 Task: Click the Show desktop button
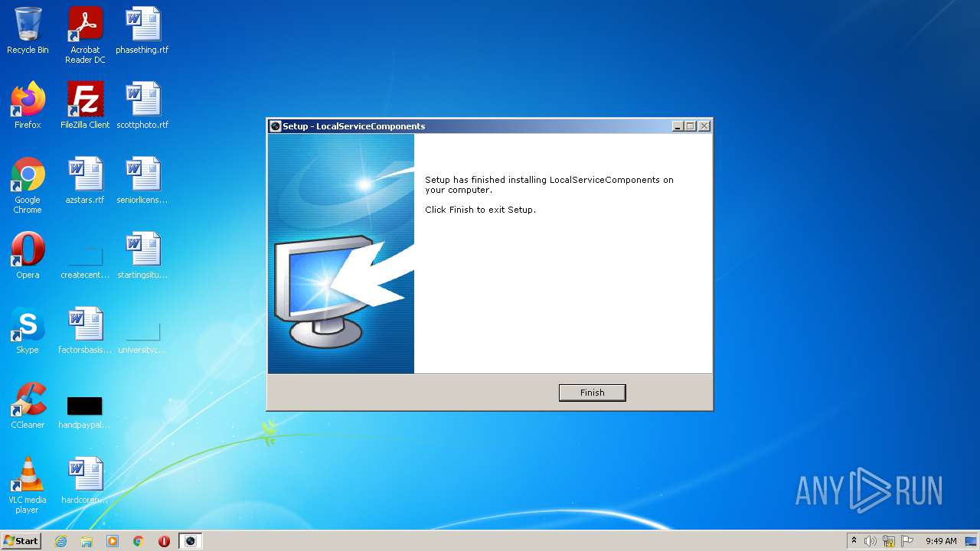click(x=972, y=541)
